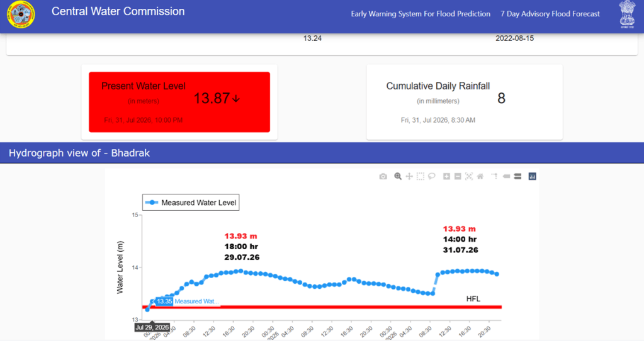The image size is (644, 348).
Task: Choose the Box Select tool
Action: [420, 176]
